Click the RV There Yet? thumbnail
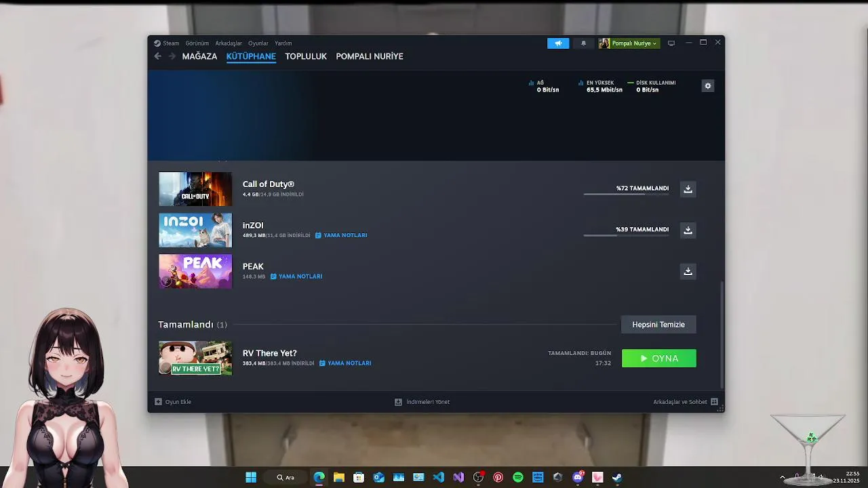 195,358
